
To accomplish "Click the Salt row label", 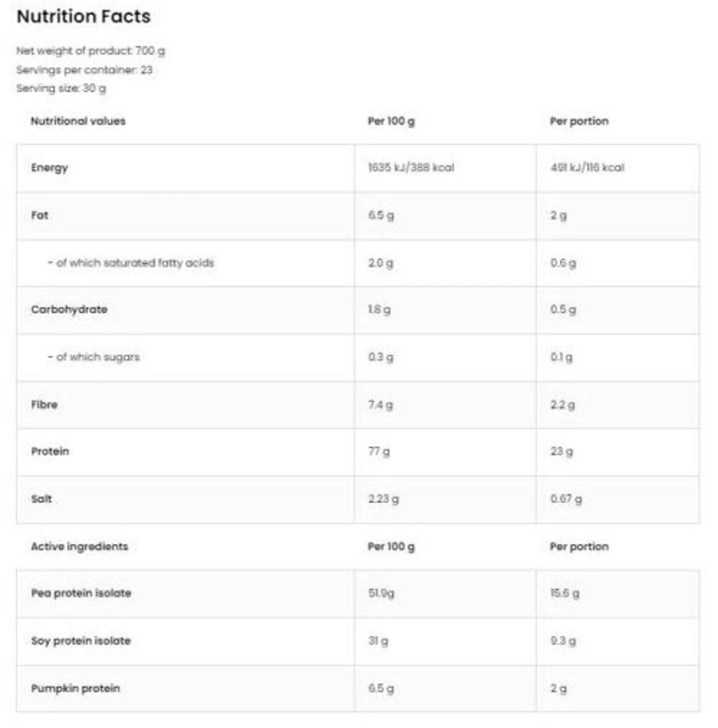I will 42,499.
